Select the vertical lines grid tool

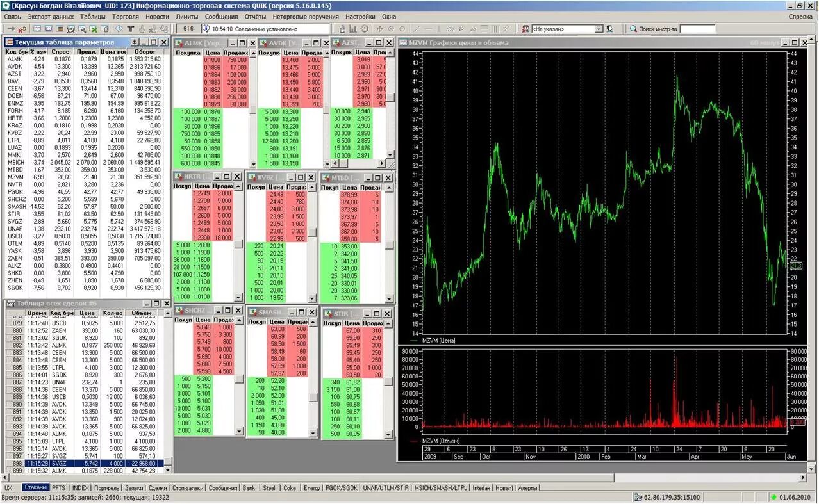495,29
